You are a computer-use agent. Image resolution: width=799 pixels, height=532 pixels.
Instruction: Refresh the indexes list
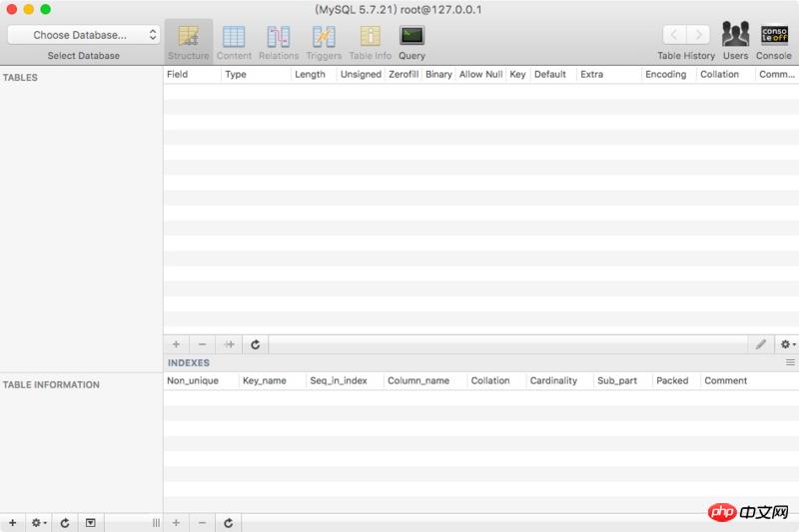(x=229, y=523)
